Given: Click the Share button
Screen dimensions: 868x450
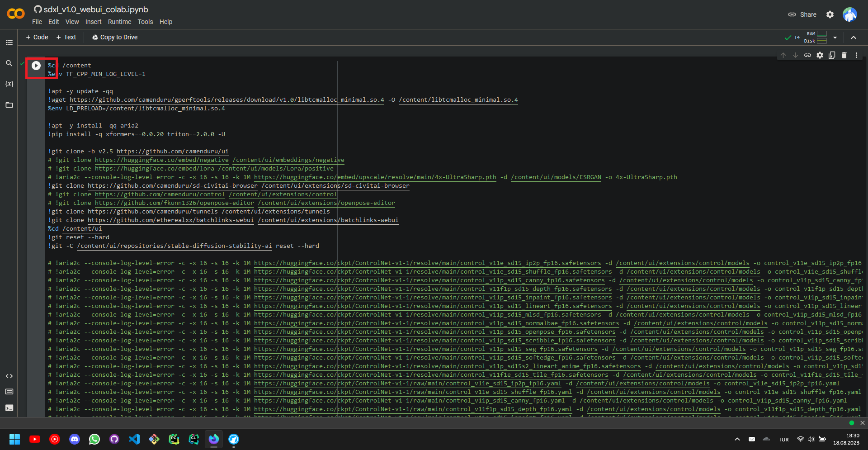Looking at the screenshot, I should 802,14.
